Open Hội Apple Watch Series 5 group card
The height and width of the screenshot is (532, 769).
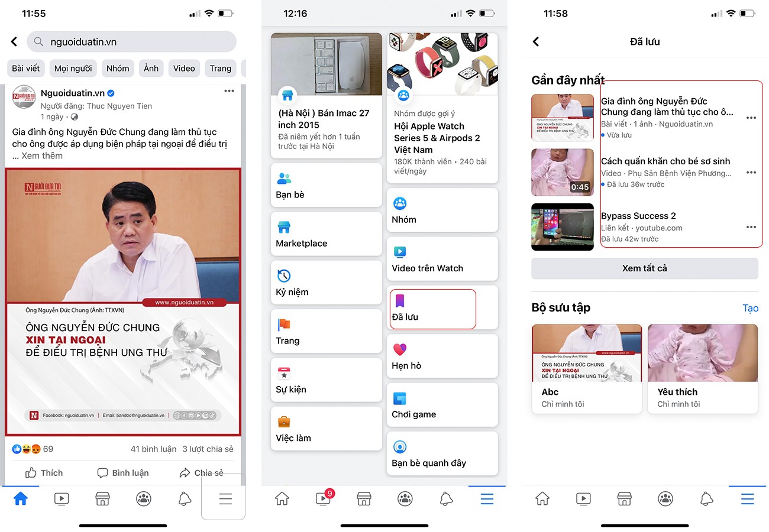pyautogui.click(x=442, y=108)
